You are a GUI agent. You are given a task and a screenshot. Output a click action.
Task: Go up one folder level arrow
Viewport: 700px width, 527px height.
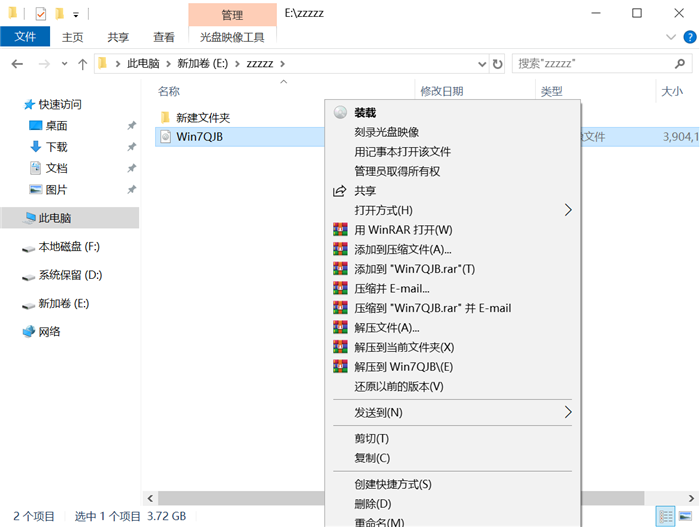(x=82, y=64)
